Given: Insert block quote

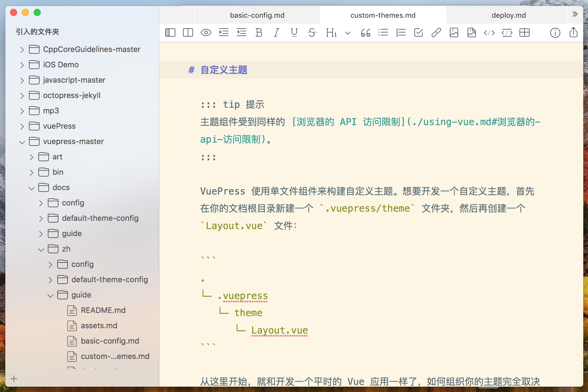Looking at the screenshot, I should click(365, 32).
